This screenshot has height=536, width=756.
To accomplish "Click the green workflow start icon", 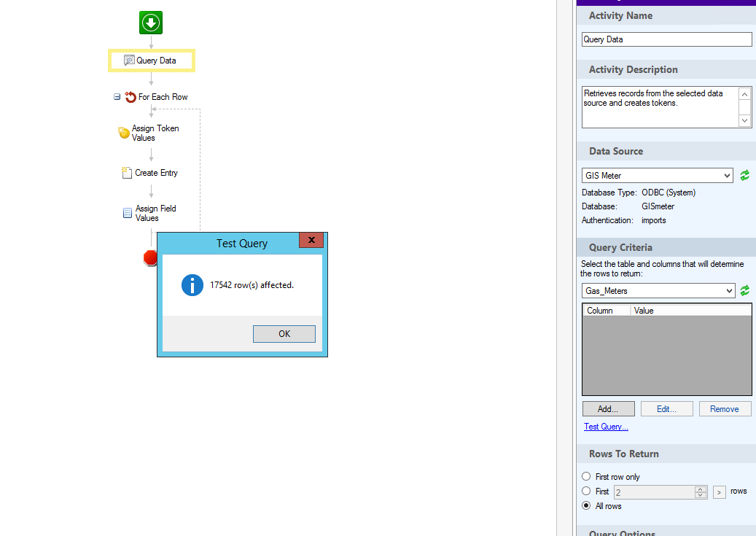I will click(151, 23).
